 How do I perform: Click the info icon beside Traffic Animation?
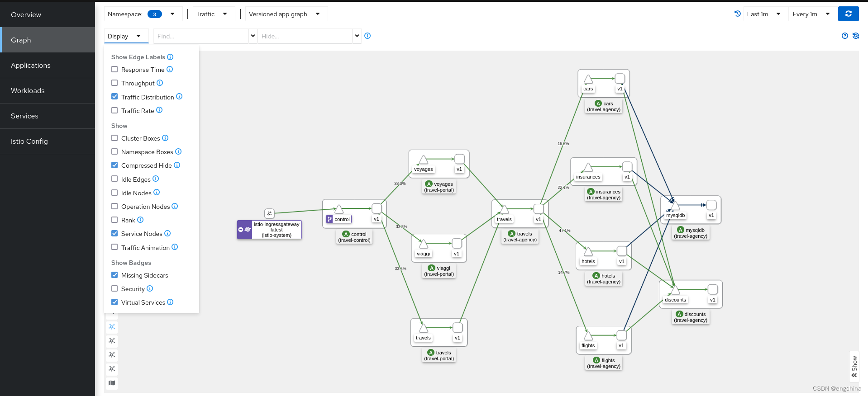point(175,247)
